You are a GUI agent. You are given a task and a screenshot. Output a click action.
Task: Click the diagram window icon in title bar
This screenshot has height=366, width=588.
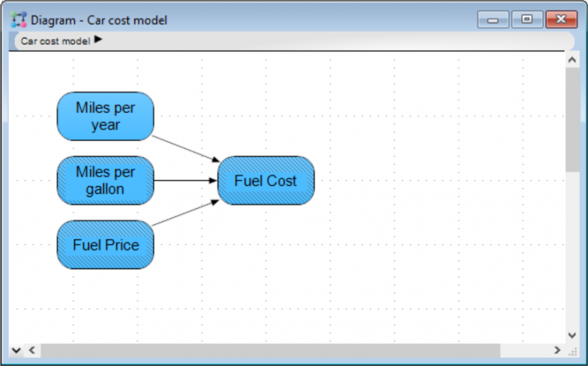tap(19, 20)
